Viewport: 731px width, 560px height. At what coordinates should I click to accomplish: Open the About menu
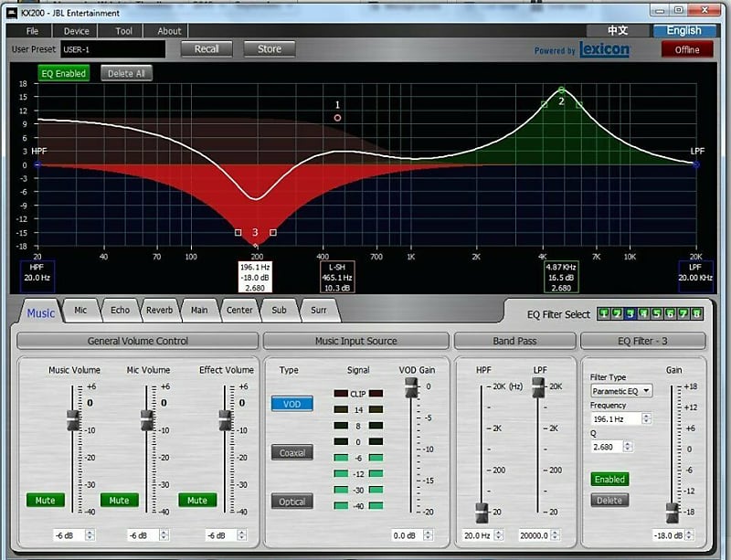coord(169,31)
